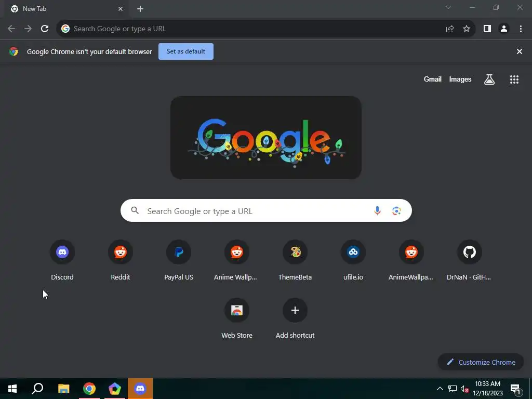Click Customize Chrome button

point(481,362)
